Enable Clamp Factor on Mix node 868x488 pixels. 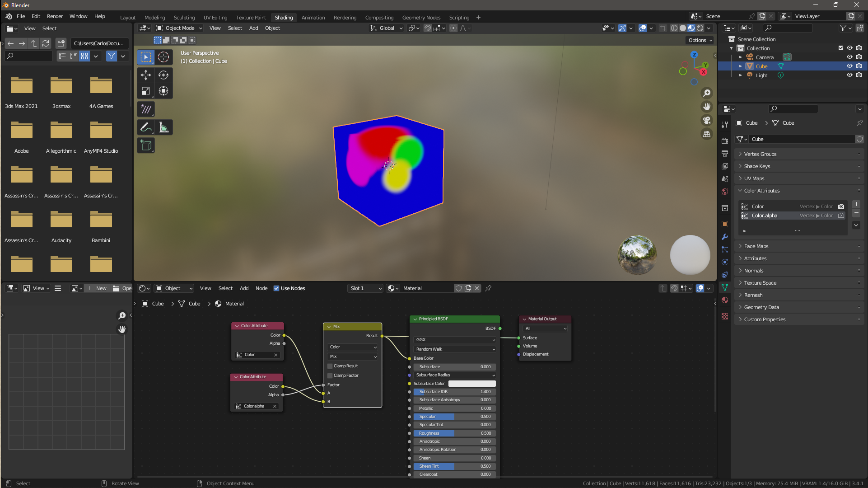[330, 375]
